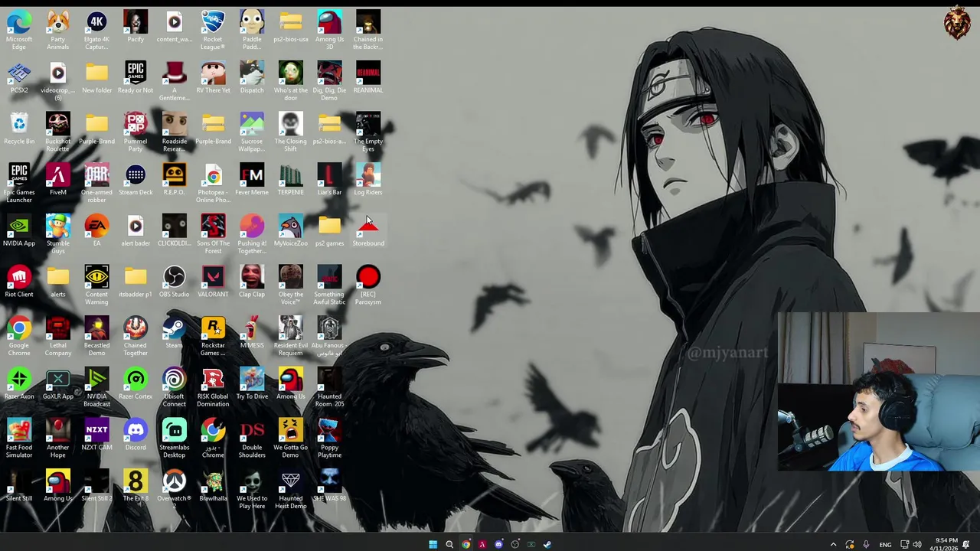Select Sons Of The Forest icon
This screenshot has width=980, height=551.
pos(213,234)
